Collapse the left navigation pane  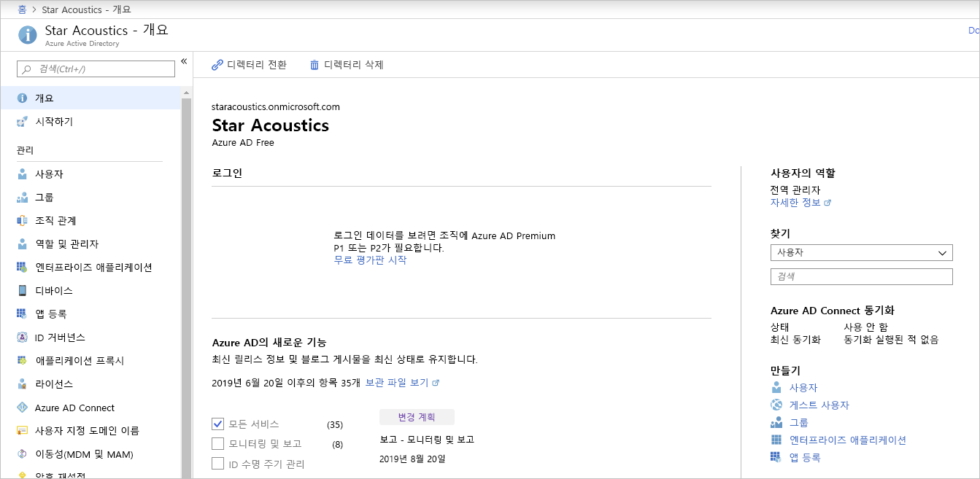pos(185,62)
